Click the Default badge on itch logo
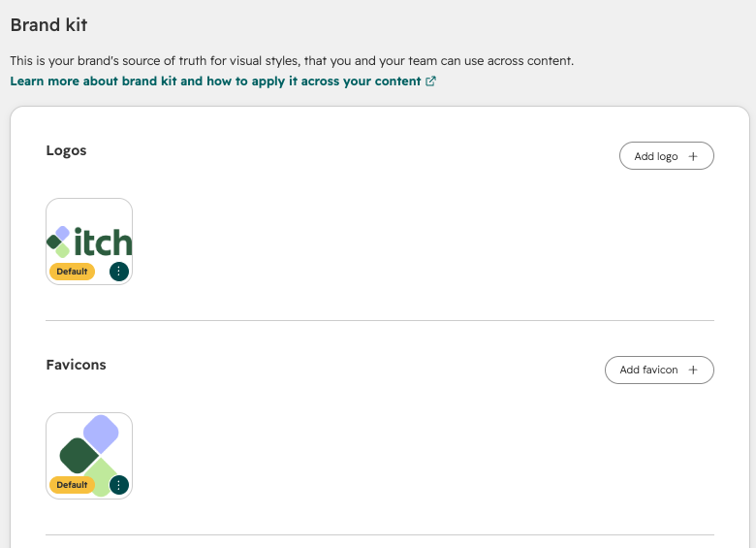 [x=72, y=272]
